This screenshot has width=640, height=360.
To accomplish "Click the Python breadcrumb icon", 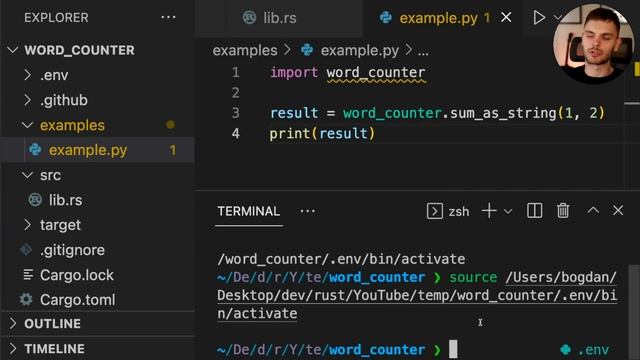I will tap(307, 50).
